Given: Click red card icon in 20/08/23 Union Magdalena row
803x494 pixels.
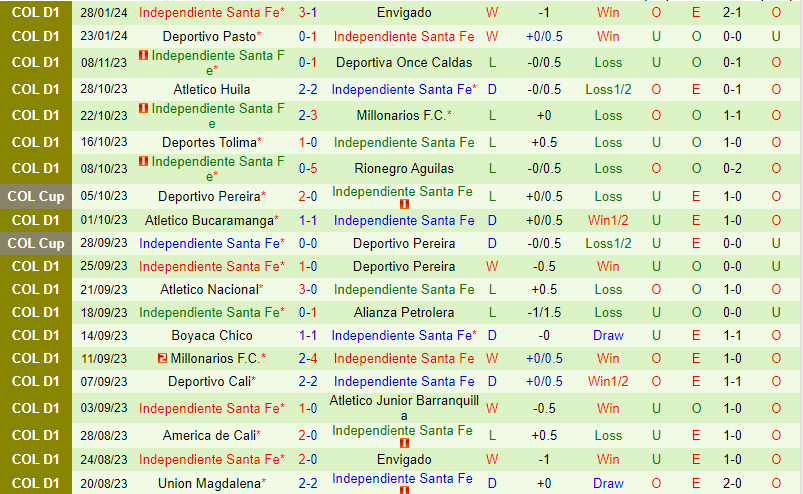Looking at the screenshot, I should (x=404, y=490).
